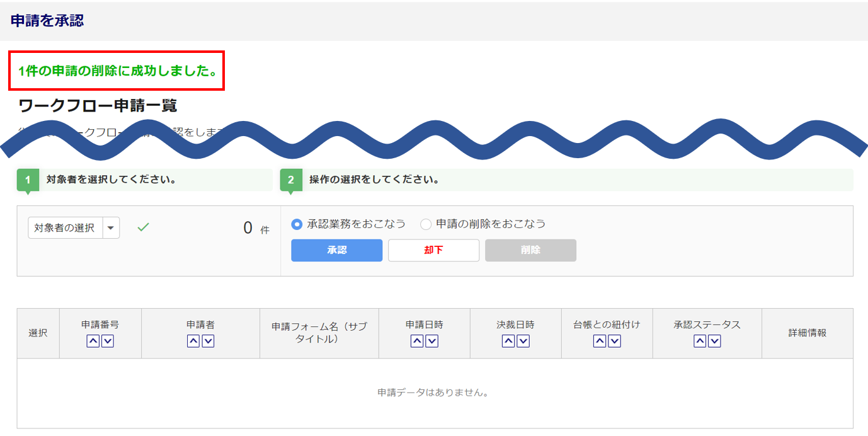Screen dimensions: 868x436
Task: Click the 選択 column header
Action: [x=38, y=333]
